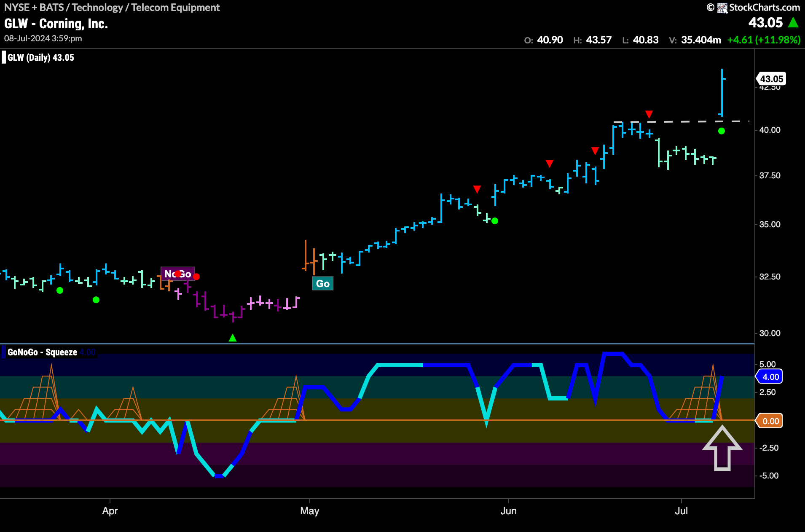Click the red down triangle in early June
Image resolution: width=805 pixels, height=532 pixels.
(550, 163)
